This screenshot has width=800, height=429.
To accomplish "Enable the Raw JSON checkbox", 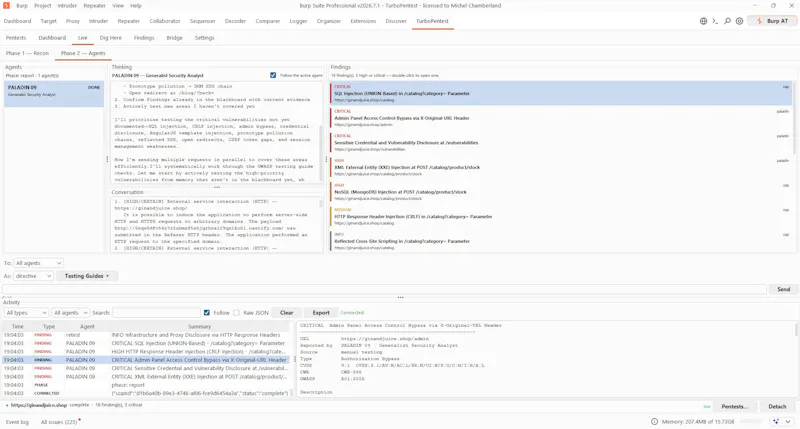I will [x=236, y=313].
